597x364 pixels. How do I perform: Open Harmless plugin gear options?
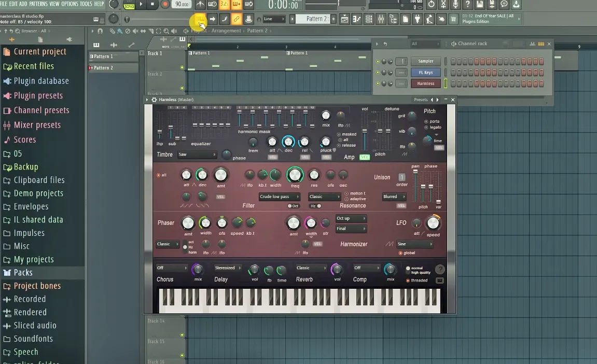tap(154, 100)
